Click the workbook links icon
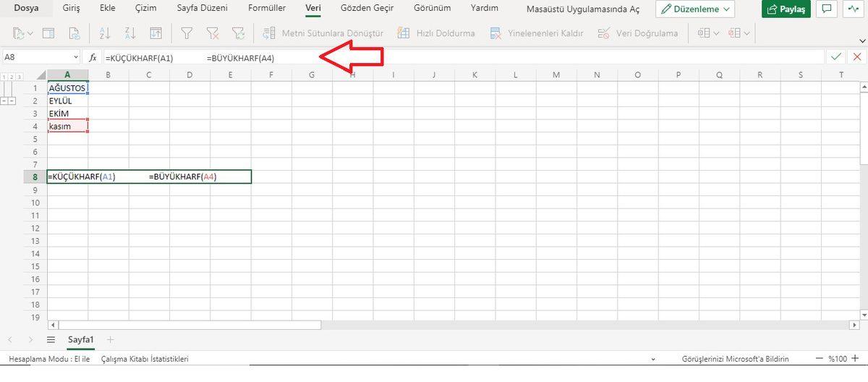Screen dimensions: 868x382 click(73, 33)
